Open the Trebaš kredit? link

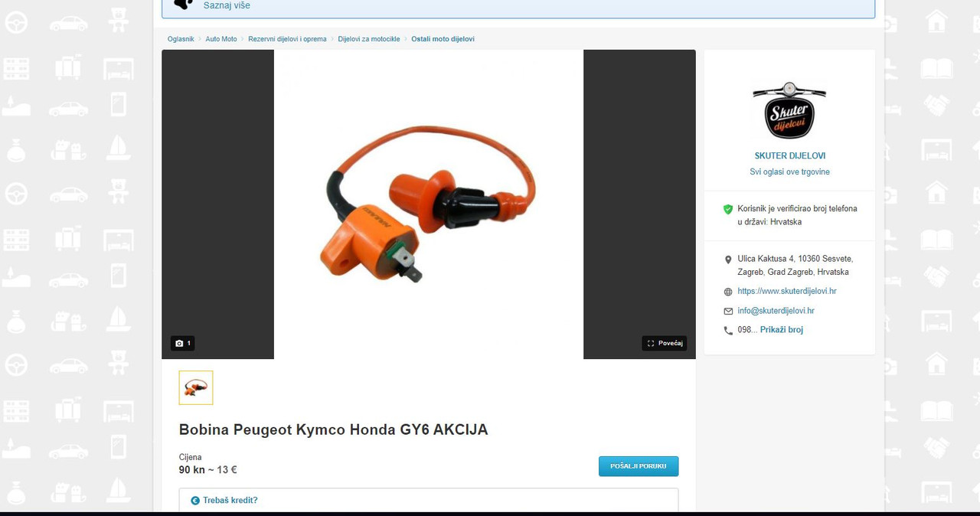click(230, 501)
